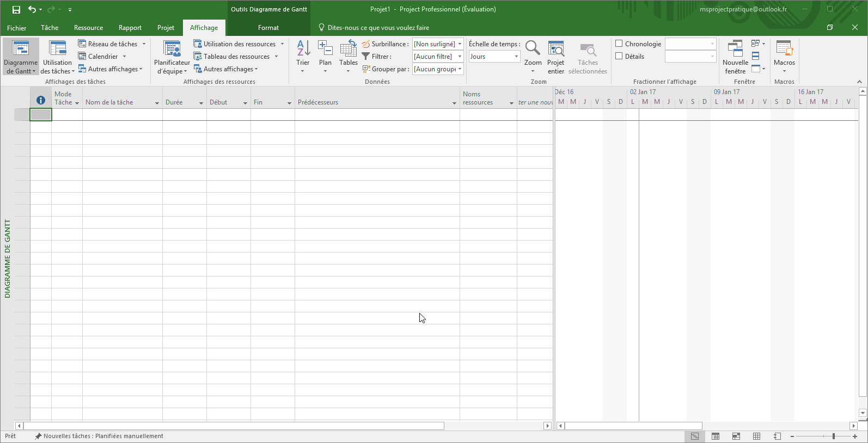Viewport: 868px width, 443px height.
Task: Switch to Gantt chart view from status bar
Action: (695, 436)
